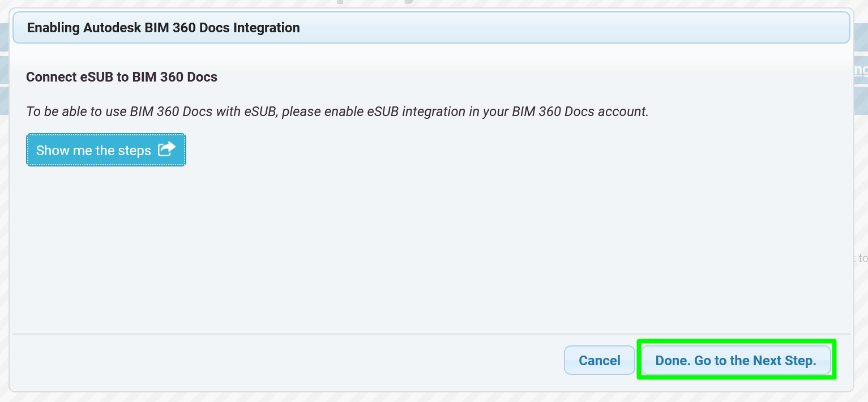Open the Show me the steps button
The image size is (868, 402).
[106, 150]
